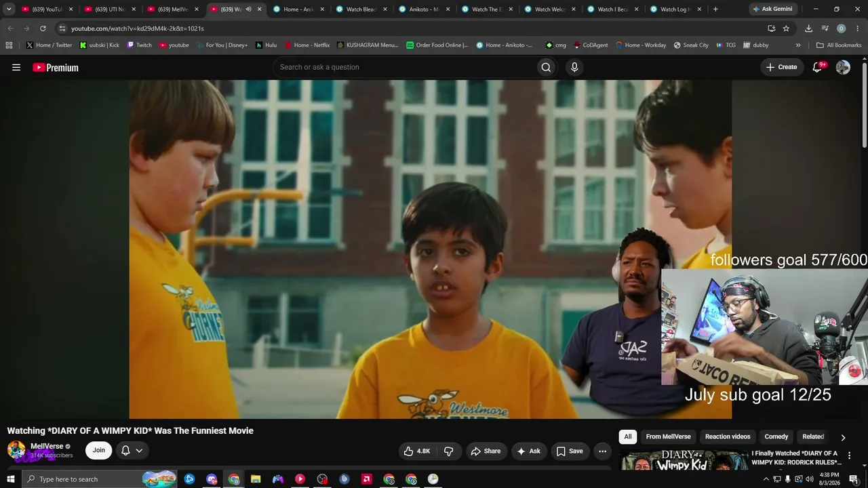This screenshot has height=488, width=868.
Task: Like the video with thumbs up
Action: coord(417,451)
